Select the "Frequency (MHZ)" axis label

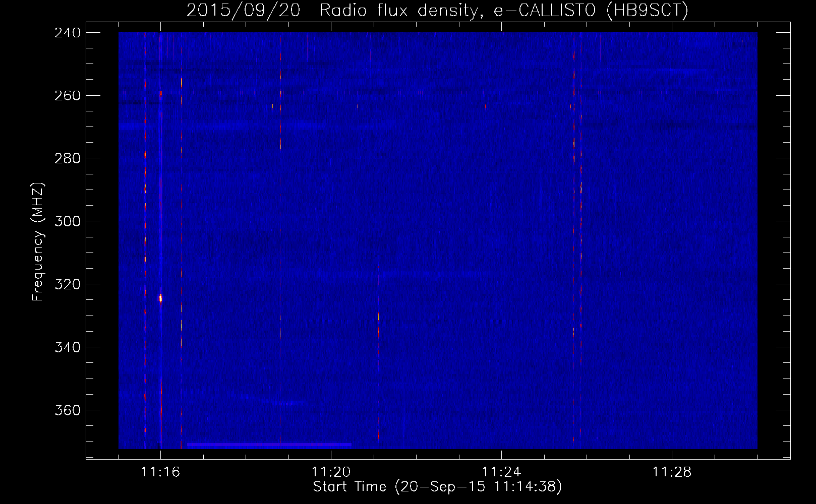pyautogui.click(x=38, y=242)
